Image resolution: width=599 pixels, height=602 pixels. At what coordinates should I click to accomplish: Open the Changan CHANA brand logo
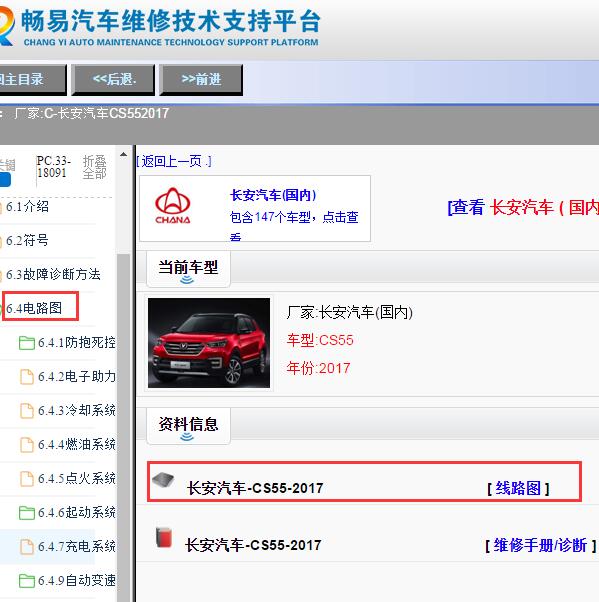(172, 206)
